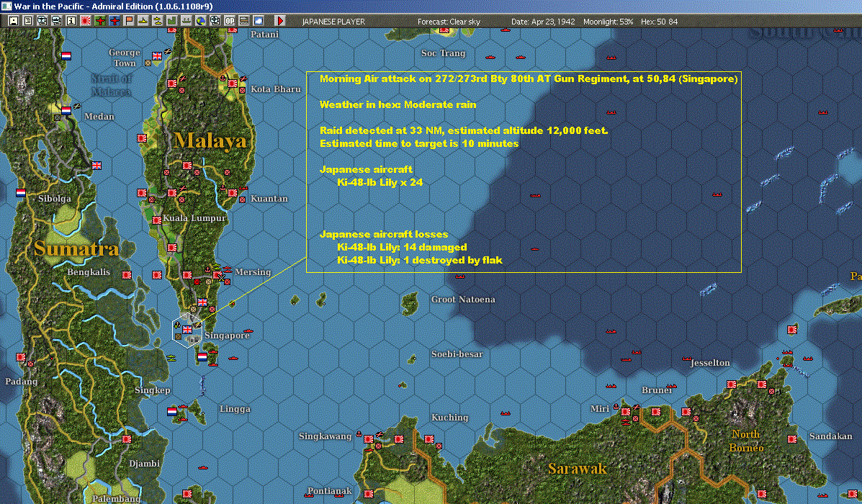Select Dutch flag unit at Medan
This screenshot has width=862, height=504.
tap(66, 110)
